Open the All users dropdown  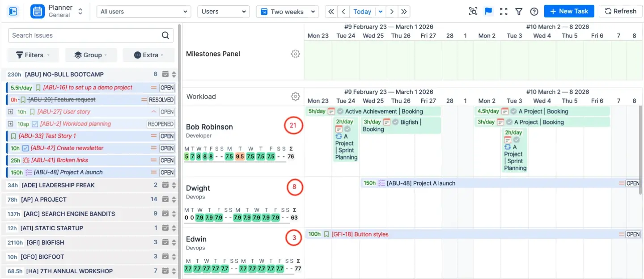pos(144,12)
